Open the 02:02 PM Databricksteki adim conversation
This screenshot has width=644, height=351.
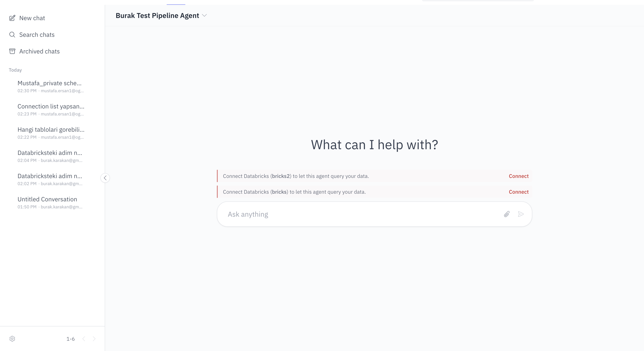(51, 179)
